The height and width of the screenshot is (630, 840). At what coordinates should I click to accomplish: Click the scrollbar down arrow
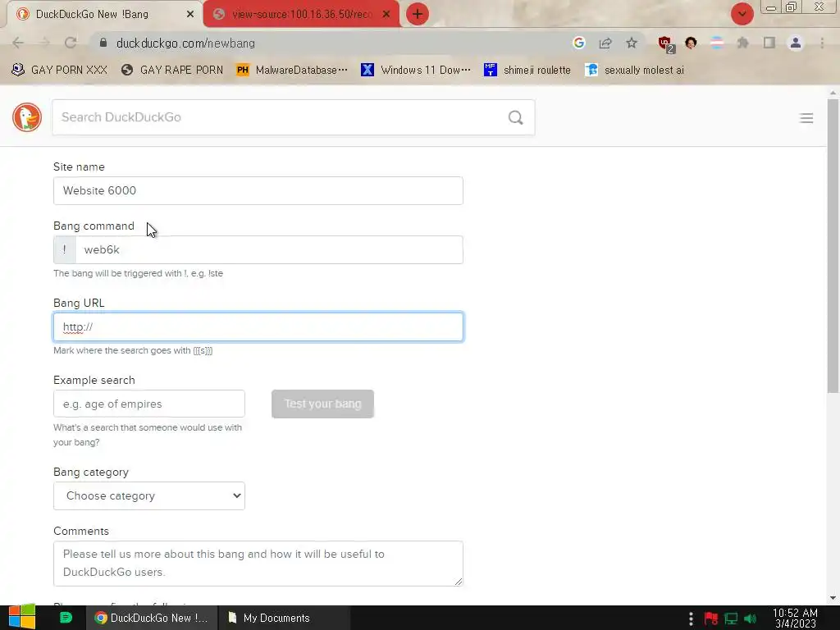tap(833, 598)
